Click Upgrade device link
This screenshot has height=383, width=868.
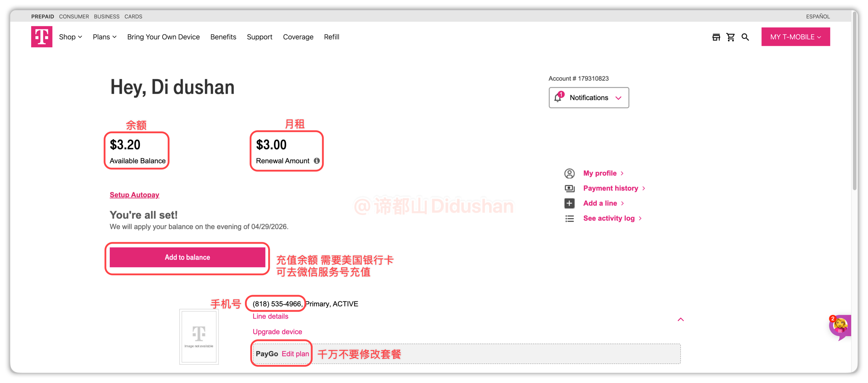277,332
